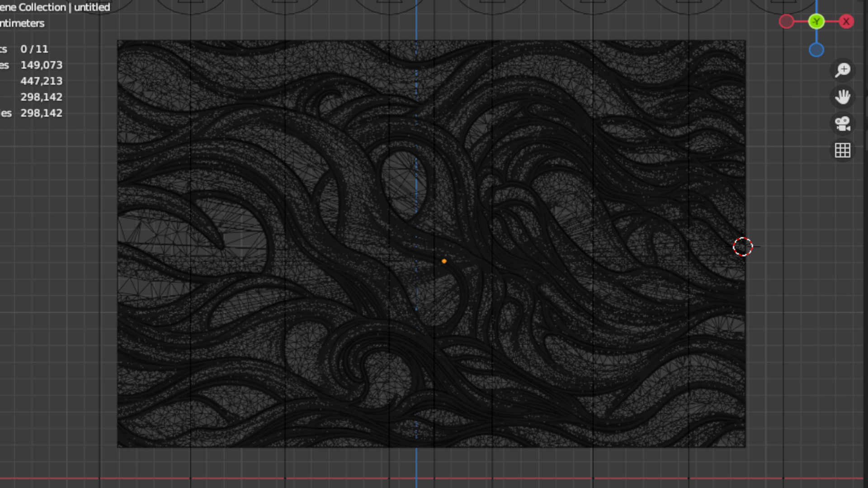Click the bottom-row 298,142 statistic value
The height and width of the screenshot is (488, 868).
pos(41,113)
